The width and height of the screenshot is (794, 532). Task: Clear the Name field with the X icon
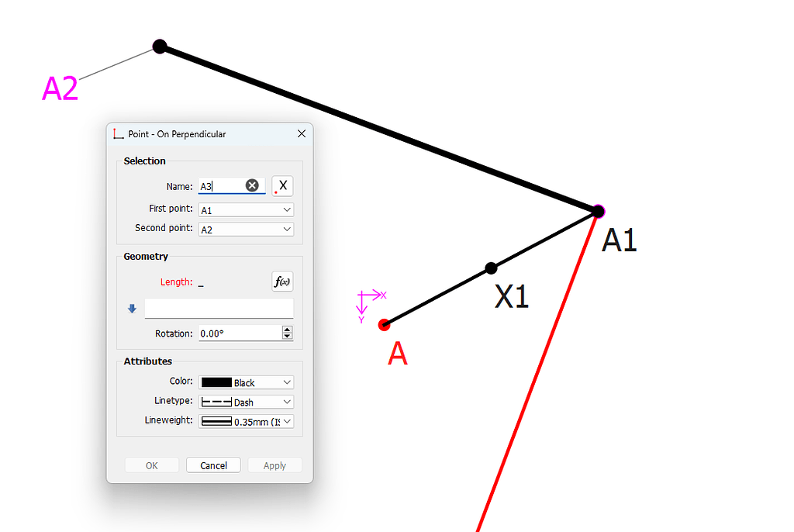(252, 185)
